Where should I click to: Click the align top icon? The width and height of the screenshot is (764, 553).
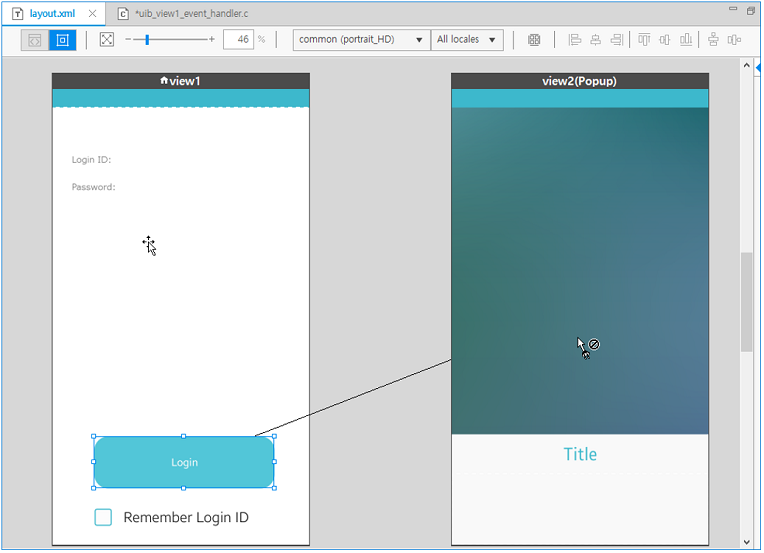click(x=644, y=40)
